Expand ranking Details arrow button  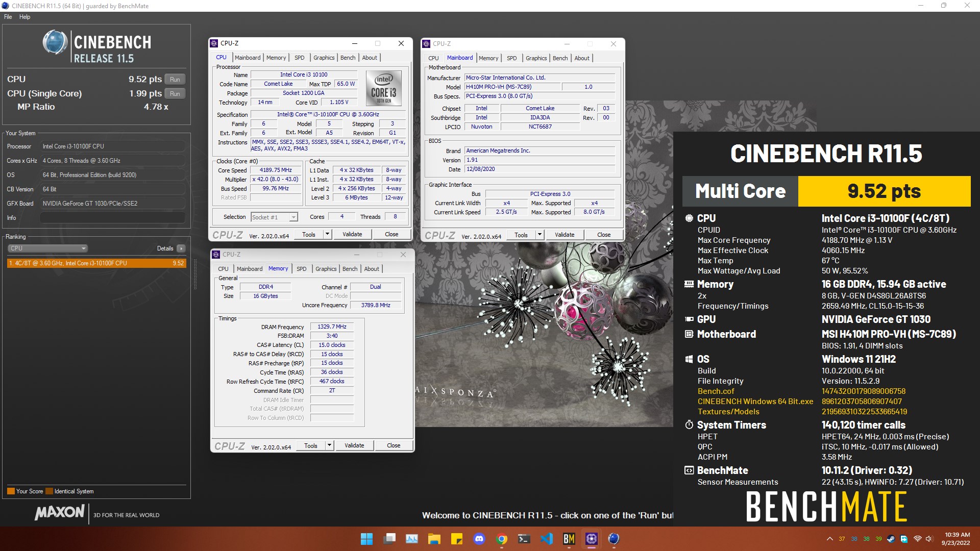181,248
